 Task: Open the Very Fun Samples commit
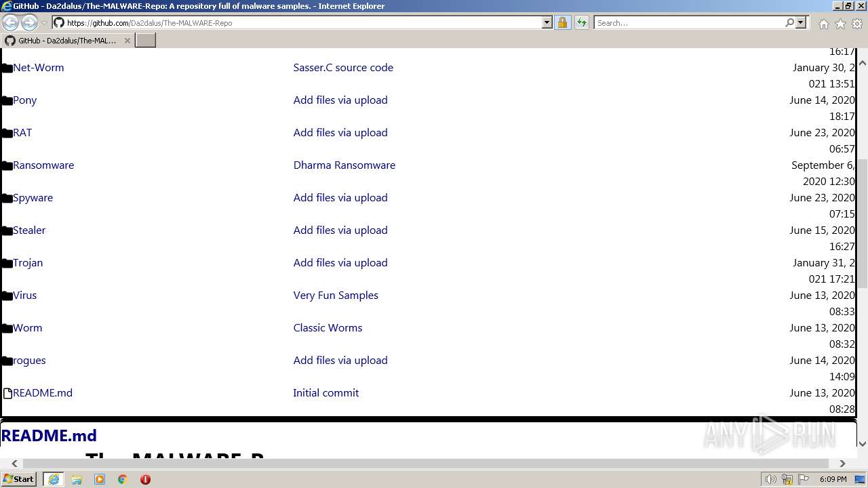[336, 296]
